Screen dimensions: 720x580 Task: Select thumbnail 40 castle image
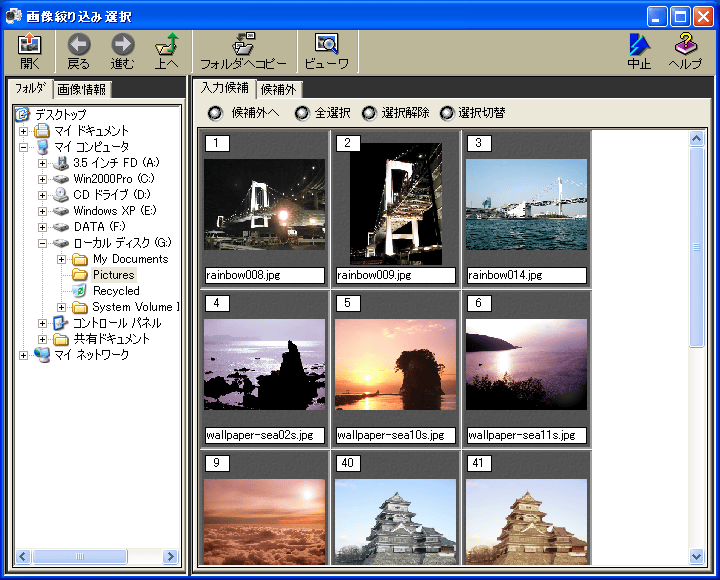[x=395, y=522]
